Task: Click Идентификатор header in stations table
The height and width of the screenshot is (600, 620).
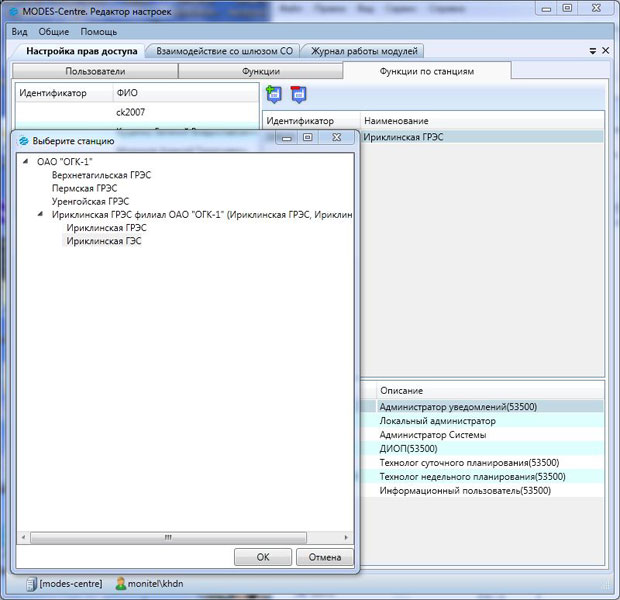Action: point(312,121)
